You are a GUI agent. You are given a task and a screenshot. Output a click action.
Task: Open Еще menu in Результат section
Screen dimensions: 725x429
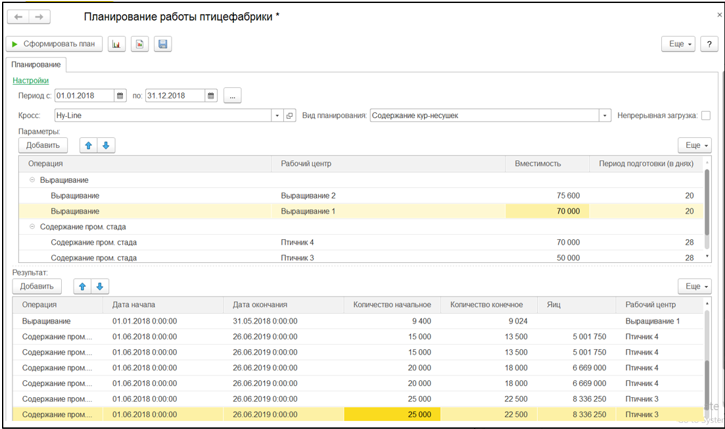(x=695, y=286)
